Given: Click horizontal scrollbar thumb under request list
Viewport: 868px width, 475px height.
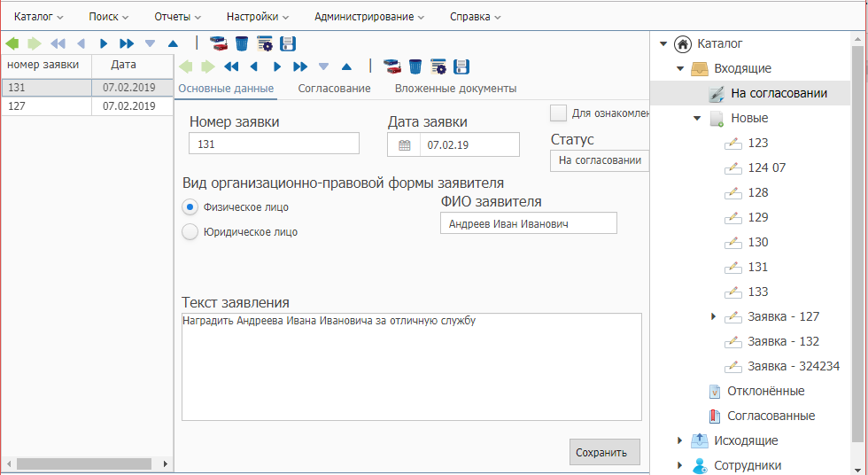Looking at the screenshot, I should (83, 463).
